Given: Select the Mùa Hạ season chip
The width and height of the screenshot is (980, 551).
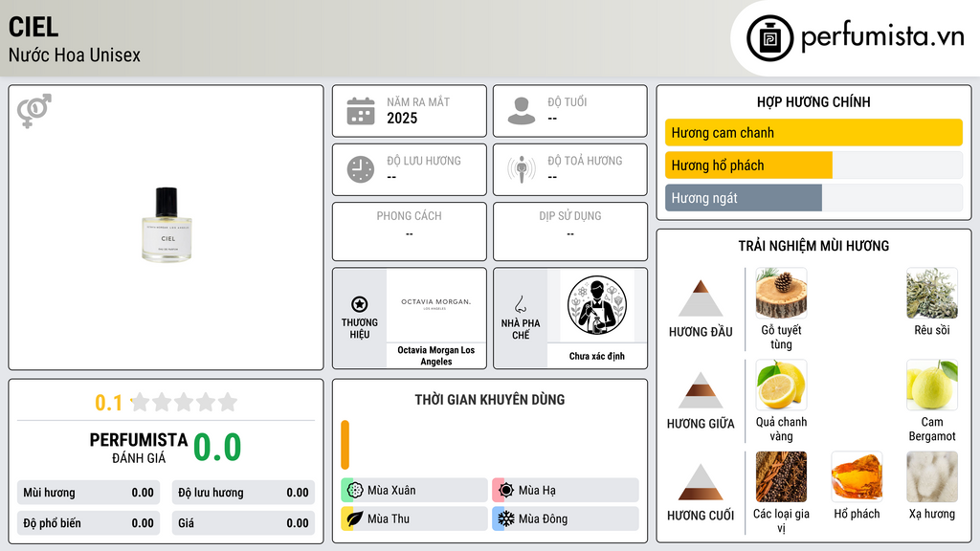Looking at the screenshot, I should [566, 491].
